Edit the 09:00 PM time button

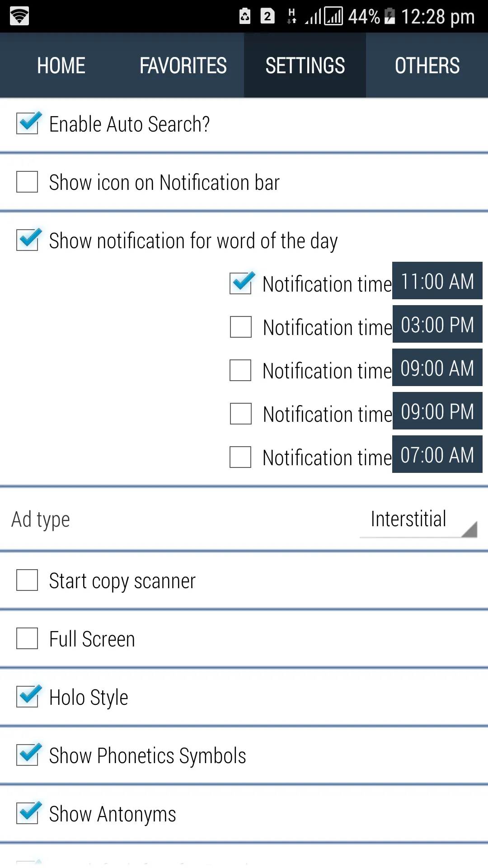(437, 411)
